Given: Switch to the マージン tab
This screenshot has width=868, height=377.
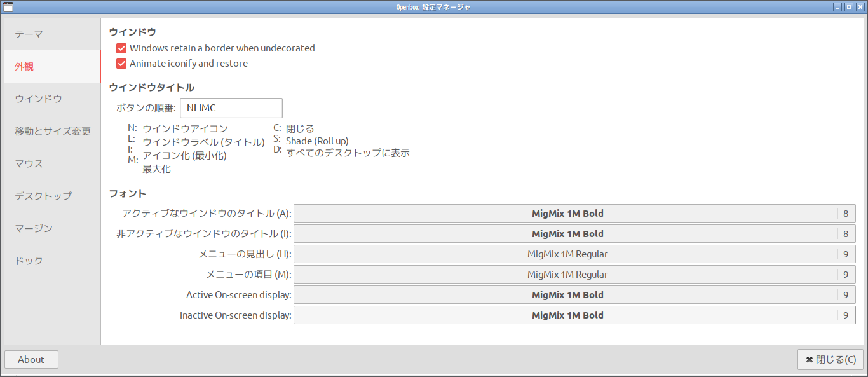Looking at the screenshot, I should pos(51,229).
